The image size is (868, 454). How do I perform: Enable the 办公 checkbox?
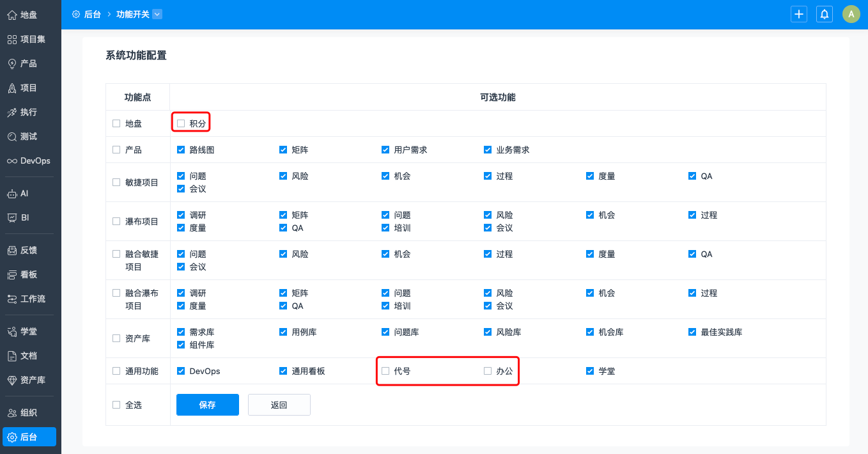[488, 371]
